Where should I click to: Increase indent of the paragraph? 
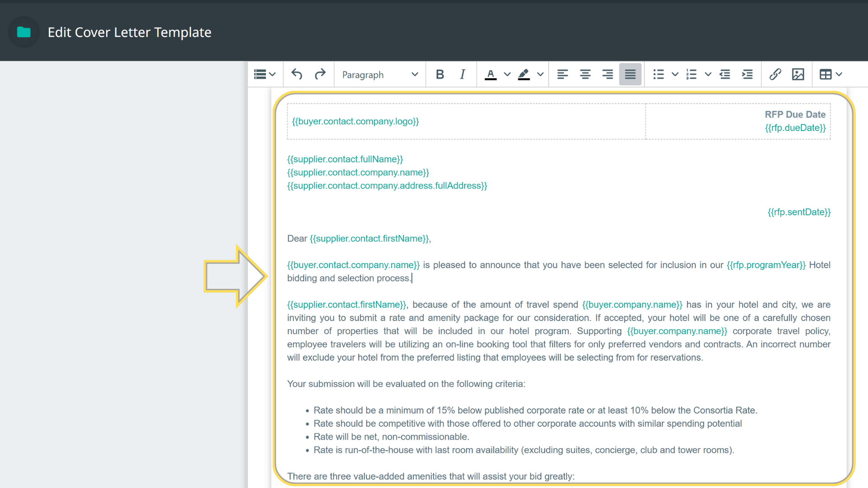pyautogui.click(x=747, y=75)
